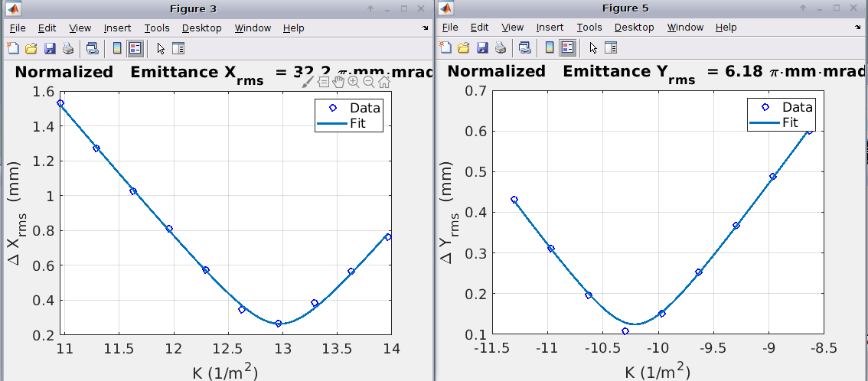The height and width of the screenshot is (381, 868).
Task: Open the Insert menu in Figure 5
Action: point(550,28)
